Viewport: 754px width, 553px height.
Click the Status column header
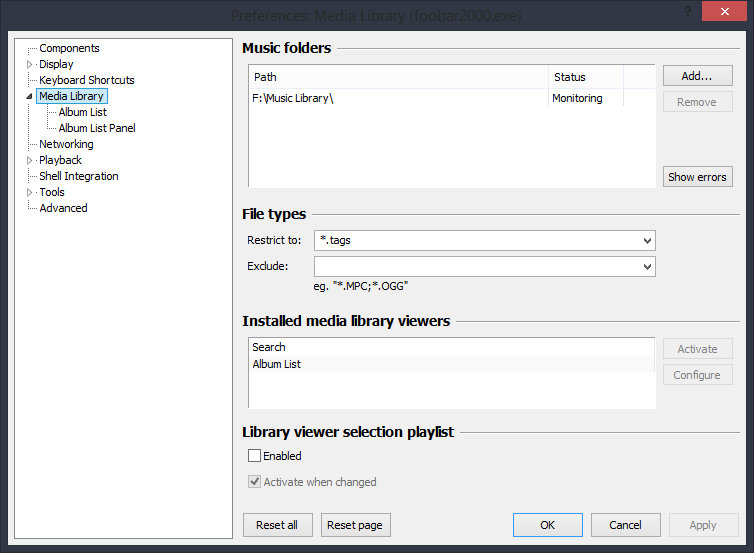585,77
